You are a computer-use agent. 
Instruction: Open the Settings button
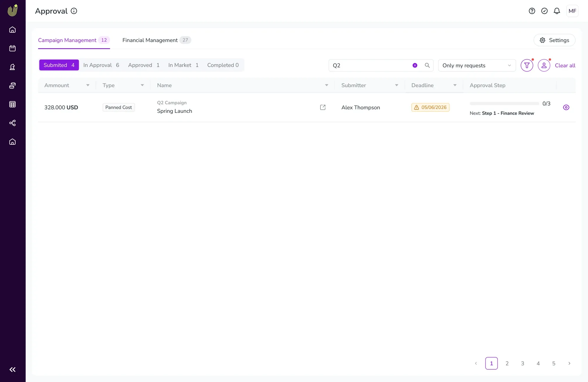click(x=554, y=40)
